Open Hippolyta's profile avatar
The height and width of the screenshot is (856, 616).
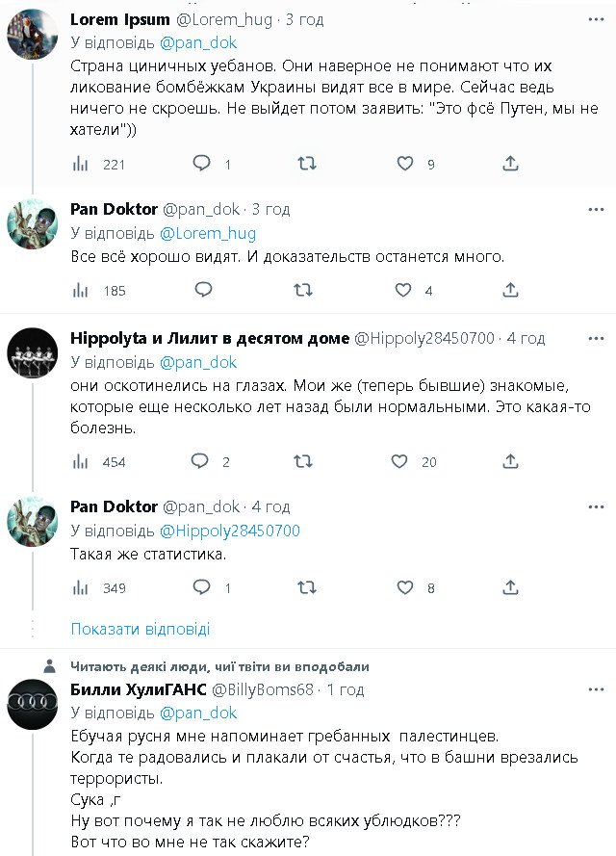click(x=32, y=353)
